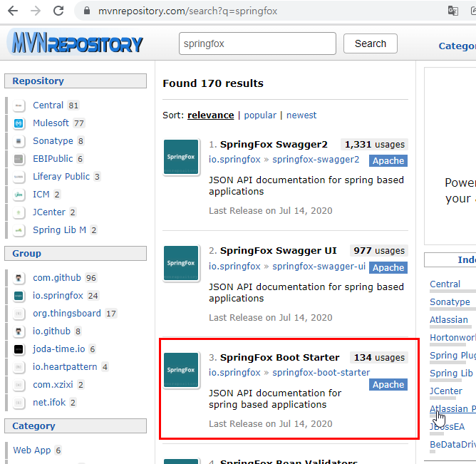The width and height of the screenshot is (476, 464).
Task: Click io.springfox group link in Boot Starter result
Action: point(234,373)
